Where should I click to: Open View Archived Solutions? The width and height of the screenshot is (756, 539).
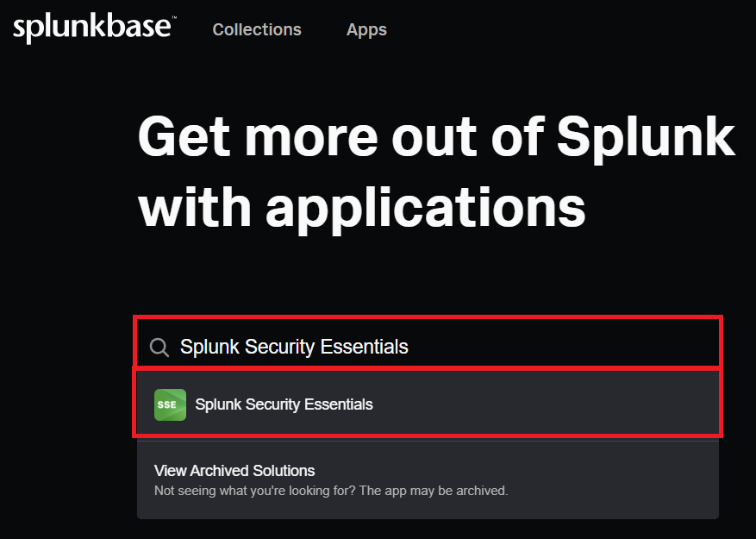click(234, 471)
